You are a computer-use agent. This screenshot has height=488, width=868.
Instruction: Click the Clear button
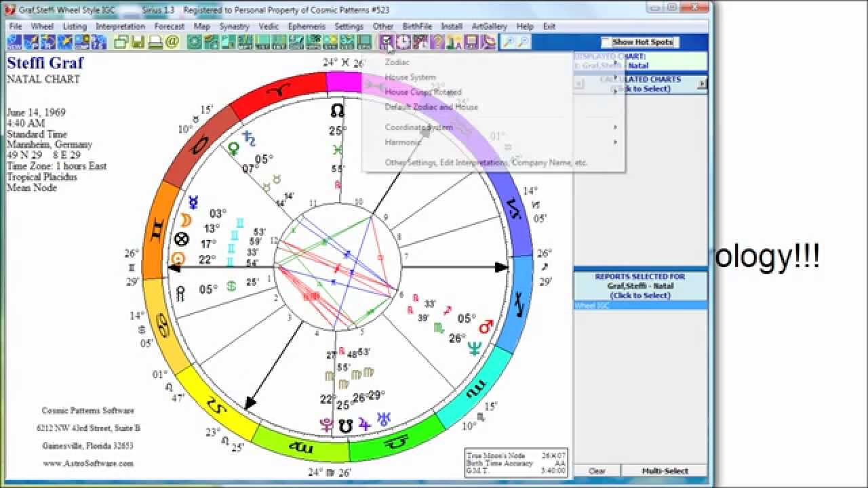597,470
